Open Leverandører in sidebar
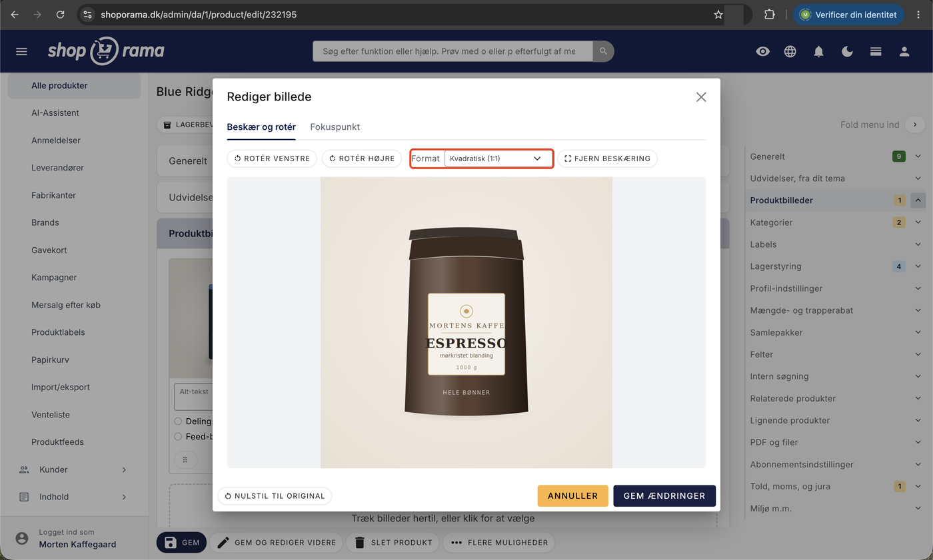 tap(57, 168)
